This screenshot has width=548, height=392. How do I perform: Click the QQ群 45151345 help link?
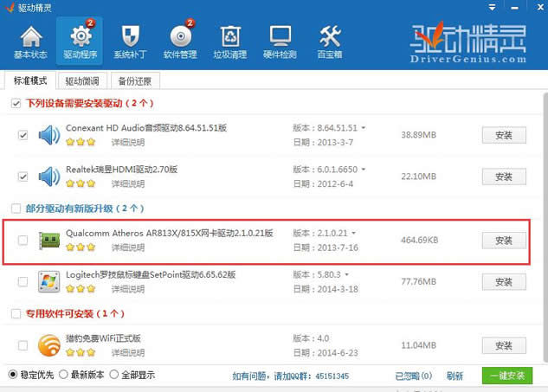click(290, 376)
